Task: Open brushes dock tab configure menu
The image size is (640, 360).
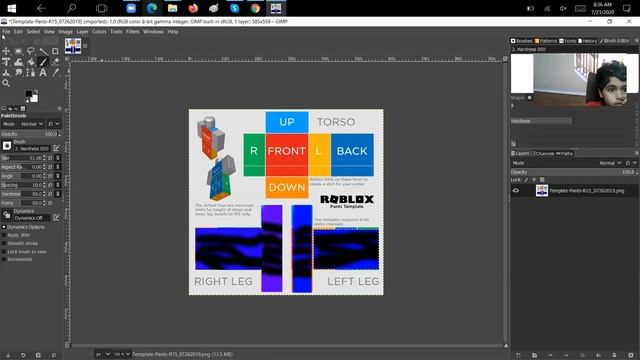Action: coord(636,41)
